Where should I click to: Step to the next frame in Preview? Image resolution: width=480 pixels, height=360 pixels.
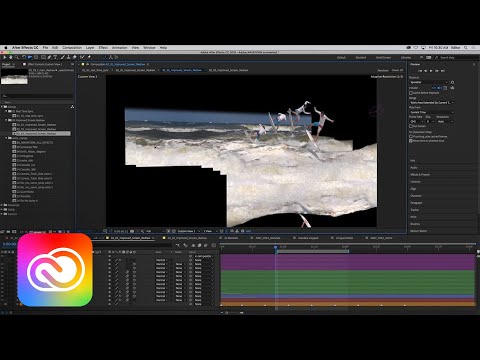click(x=437, y=71)
